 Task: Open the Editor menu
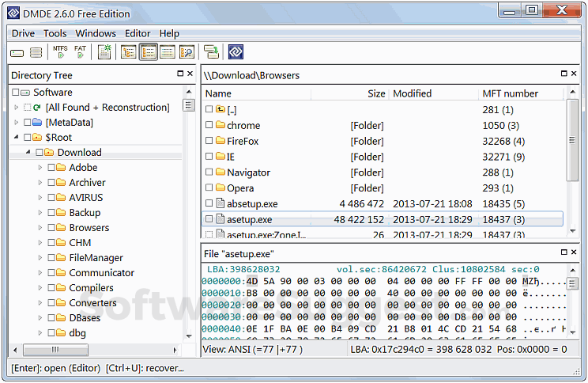pyautogui.click(x=138, y=33)
